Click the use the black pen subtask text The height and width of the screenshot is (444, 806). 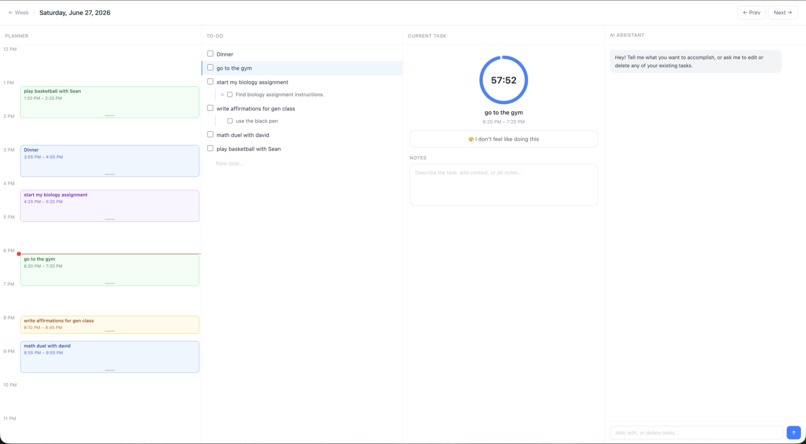[x=257, y=121]
